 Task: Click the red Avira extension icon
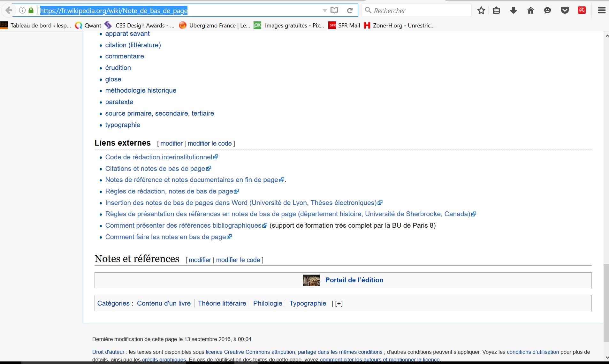coord(582,11)
